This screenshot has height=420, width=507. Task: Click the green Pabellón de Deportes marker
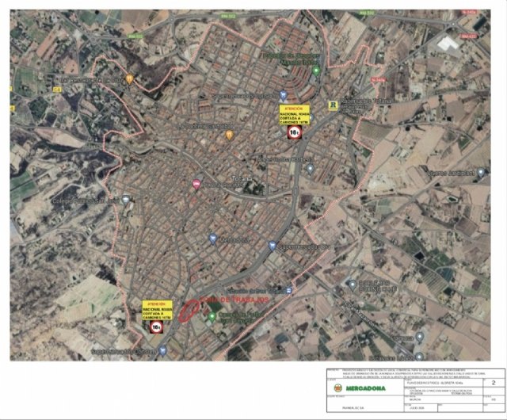click(x=316, y=70)
